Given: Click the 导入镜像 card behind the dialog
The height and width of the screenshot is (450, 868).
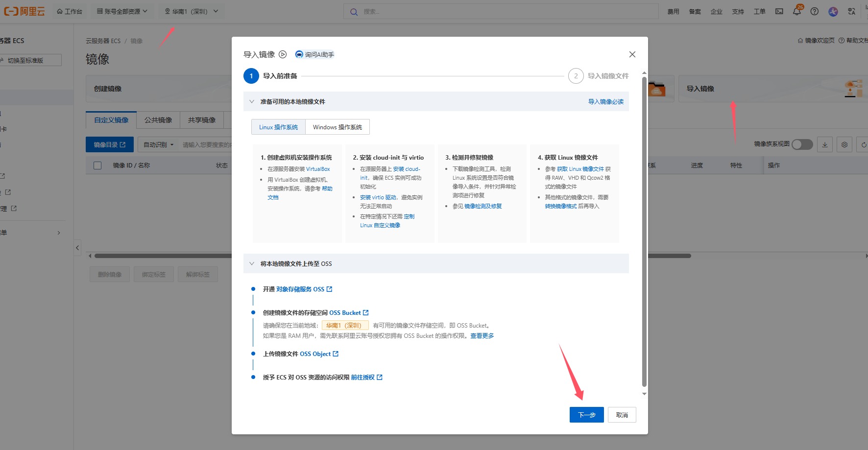Looking at the screenshot, I should 773,89.
